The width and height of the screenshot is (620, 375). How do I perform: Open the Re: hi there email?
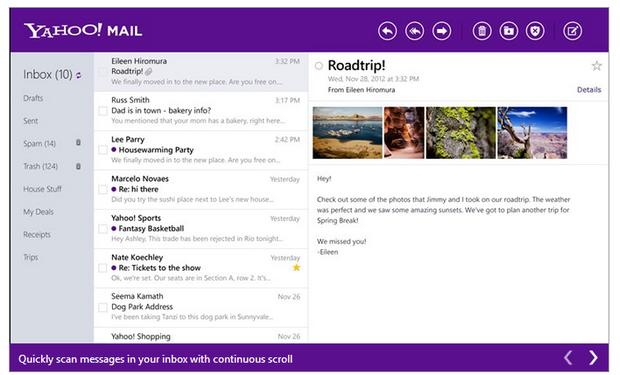pyautogui.click(x=201, y=189)
